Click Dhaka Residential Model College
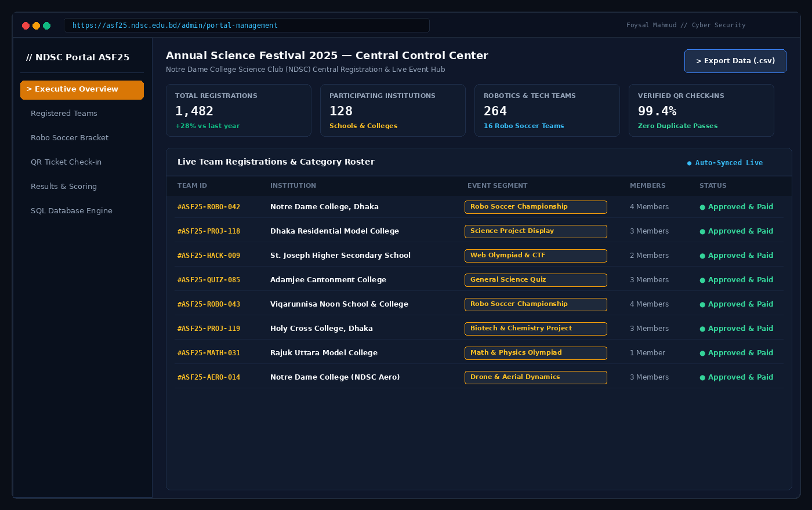The image size is (812, 510). tap(335, 231)
